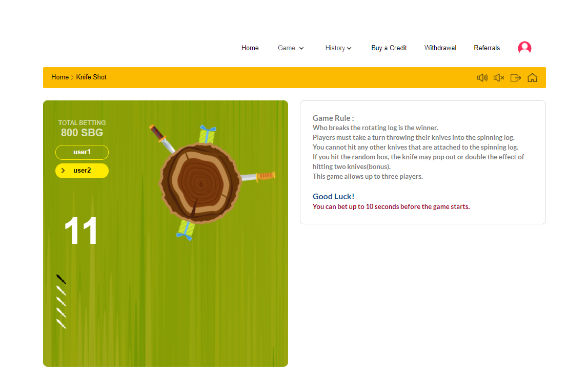Click 'Who breaks the rotating log is the winner.'
The width and height of the screenshot is (588, 378).
(375, 128)
